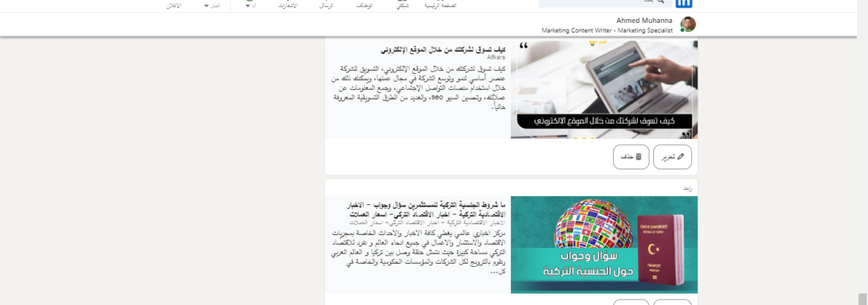Screen dimensions: 868x305
Task: Open the LinkedIn logo home link
Action: [684, 3]
